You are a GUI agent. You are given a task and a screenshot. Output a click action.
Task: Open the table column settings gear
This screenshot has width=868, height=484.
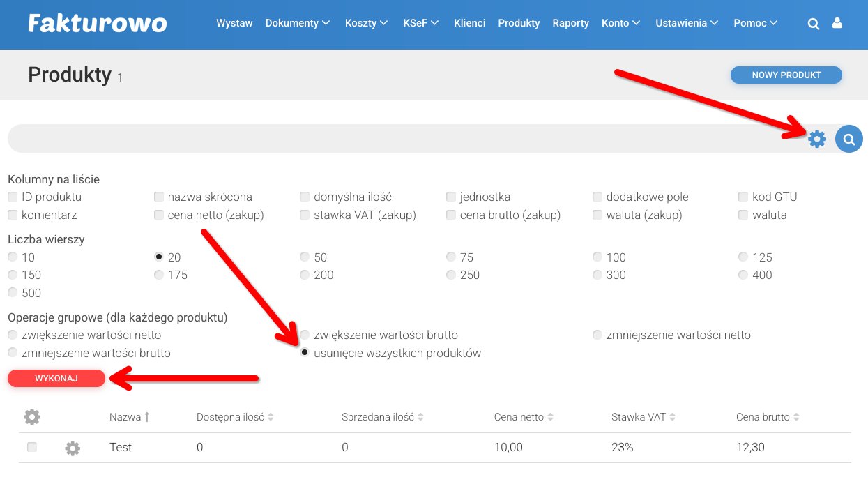coord(31,416)
